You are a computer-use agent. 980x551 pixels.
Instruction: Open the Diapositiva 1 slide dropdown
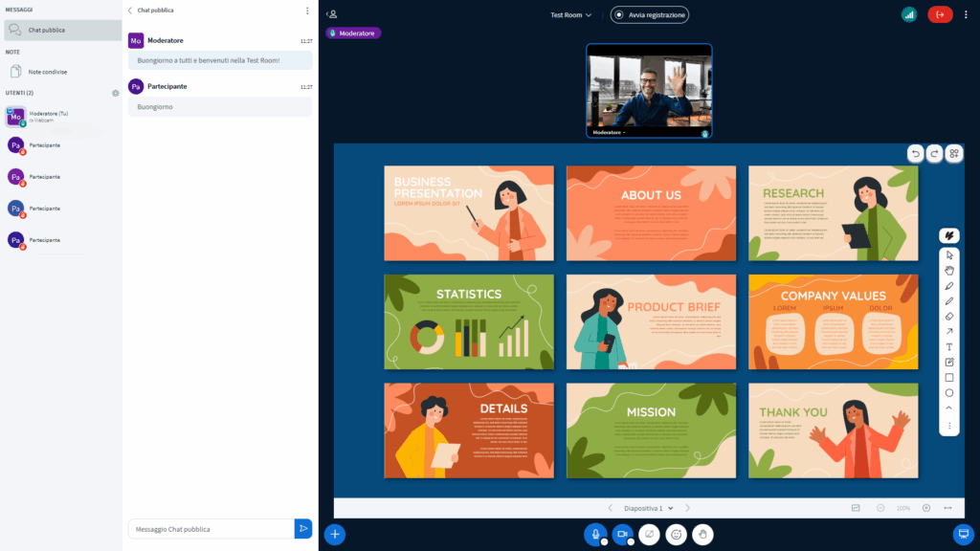point(649,508)
